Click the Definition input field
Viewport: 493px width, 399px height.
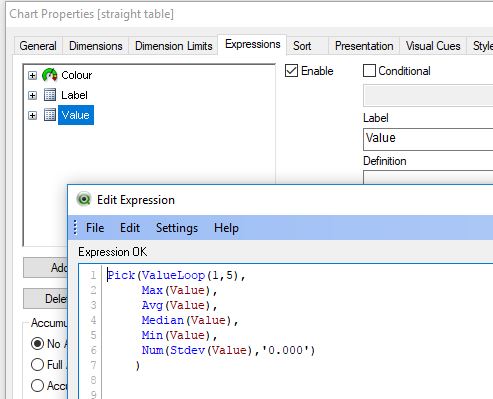click(428, 177)
